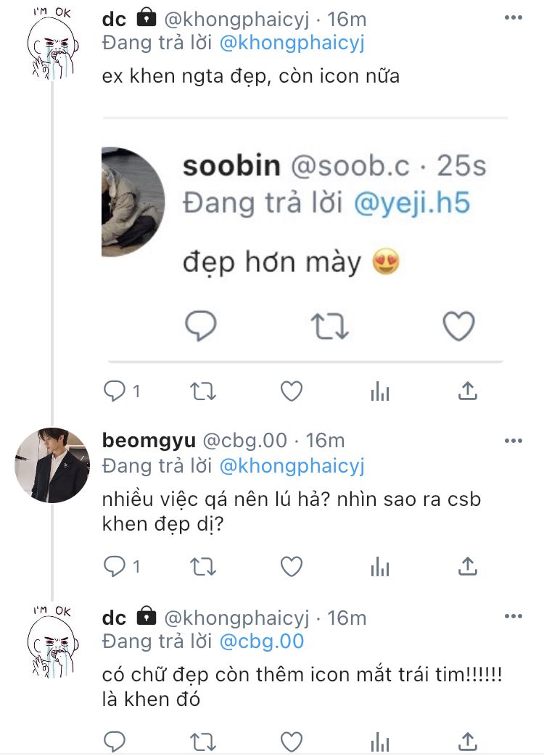Open beomgyu's profile picture

click(52, 465)
